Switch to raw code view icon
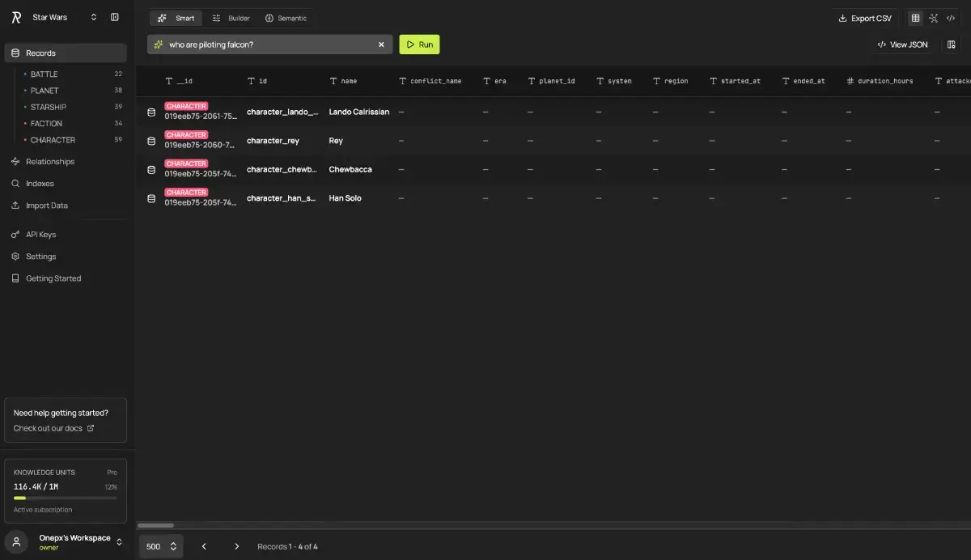The width and height of the screenshot is (971, 560). 952,18
